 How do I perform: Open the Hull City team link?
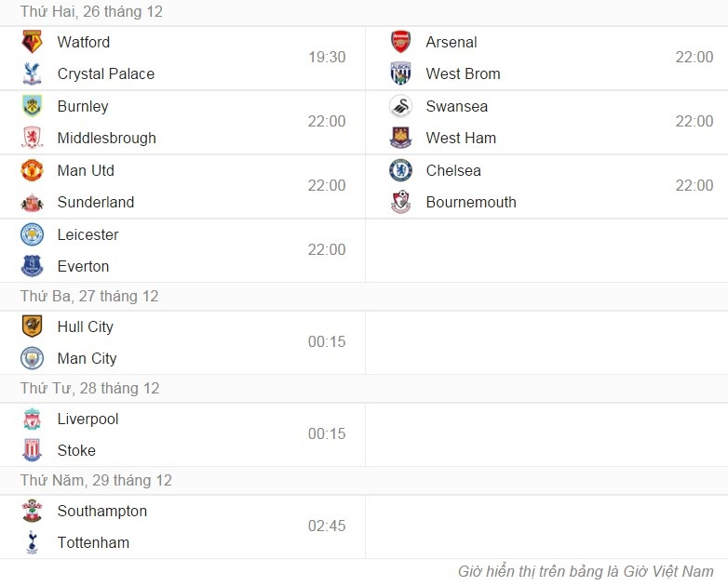85,326
